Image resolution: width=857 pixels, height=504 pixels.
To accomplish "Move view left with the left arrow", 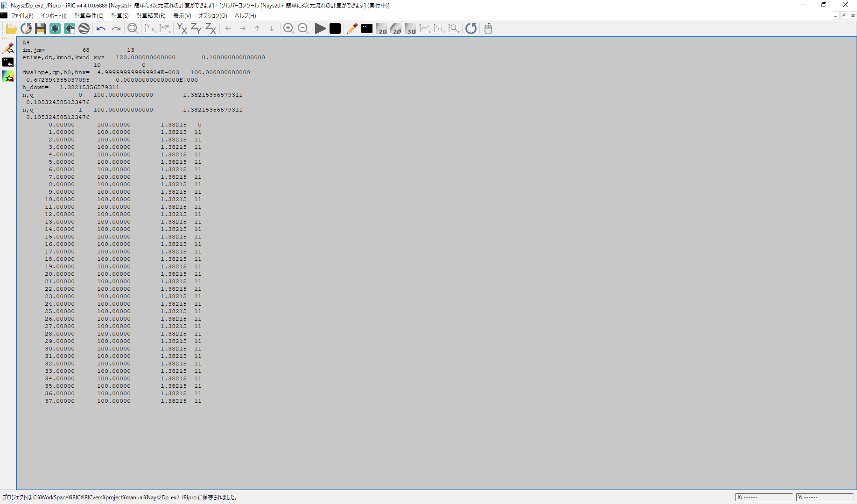I will pos(228,29).
